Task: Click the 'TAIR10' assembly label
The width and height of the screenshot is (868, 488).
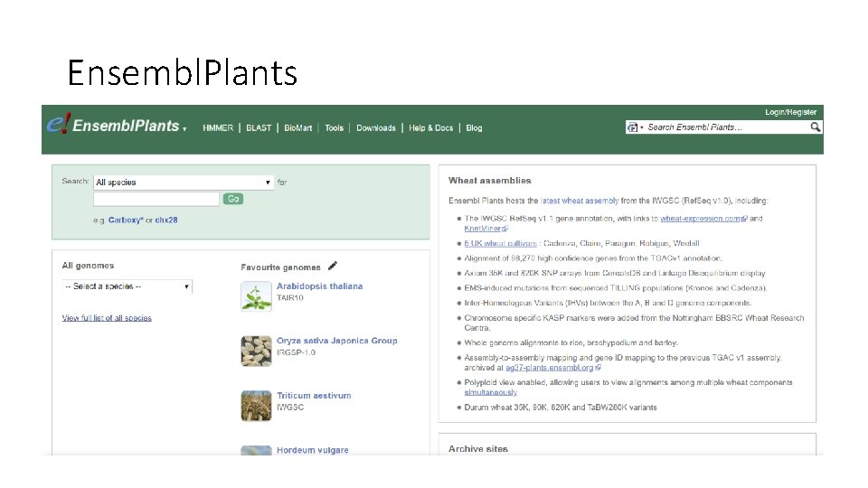Action: [290, 297]
